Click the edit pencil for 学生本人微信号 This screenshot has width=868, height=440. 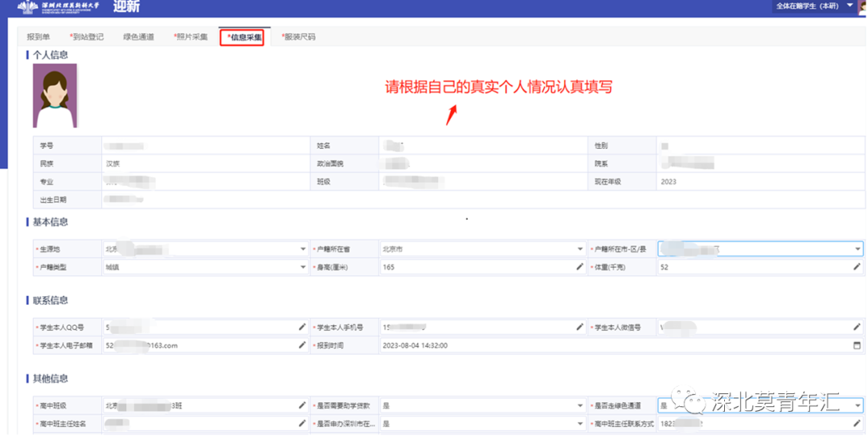[857, 327]
